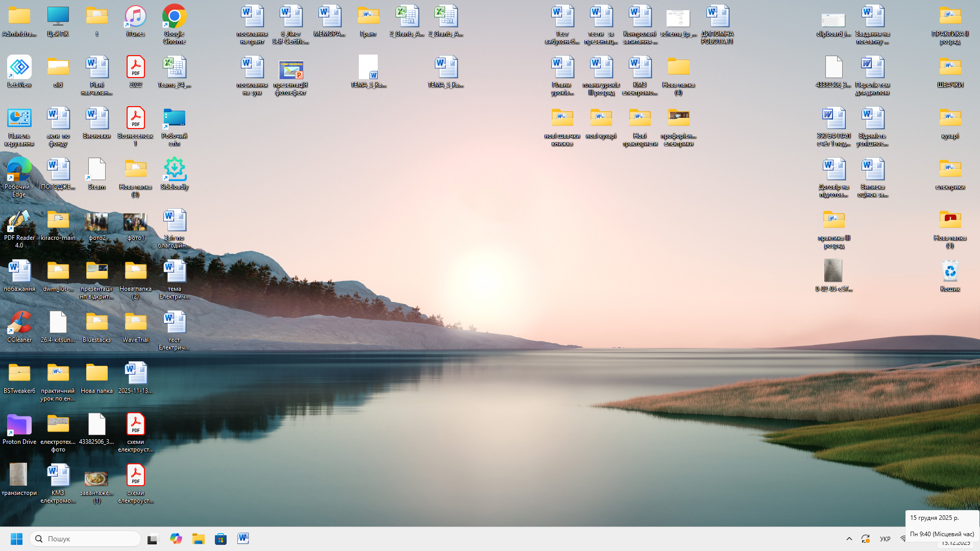Select the електрики folder

(x=950, y=174)
